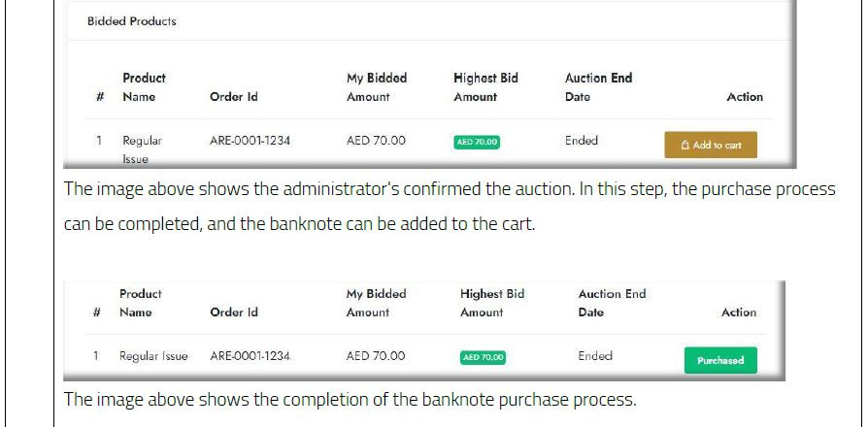The width and height of the screenshot is (868, 427).
Task: Click the bag icon on Add to cart
Action: pyautogui.click(x=685, y=146)
